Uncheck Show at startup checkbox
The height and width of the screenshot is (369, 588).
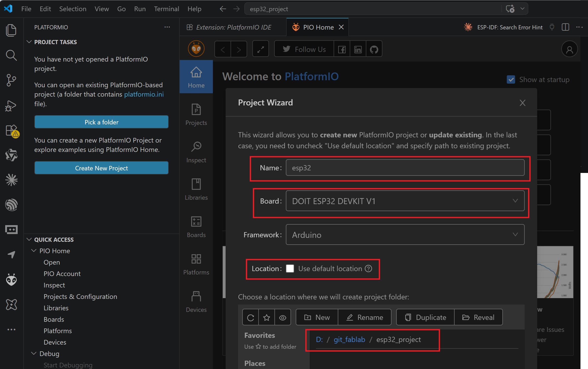(511, 79)
